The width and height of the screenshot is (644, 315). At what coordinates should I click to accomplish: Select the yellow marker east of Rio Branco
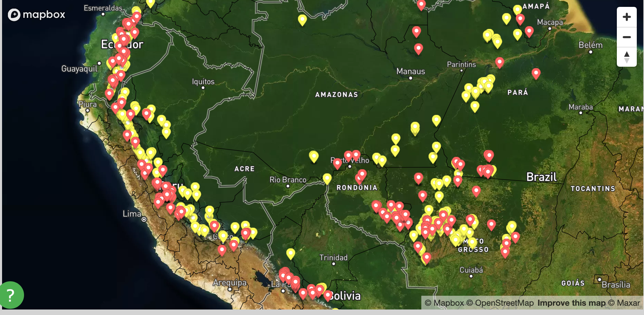(327, 178)
